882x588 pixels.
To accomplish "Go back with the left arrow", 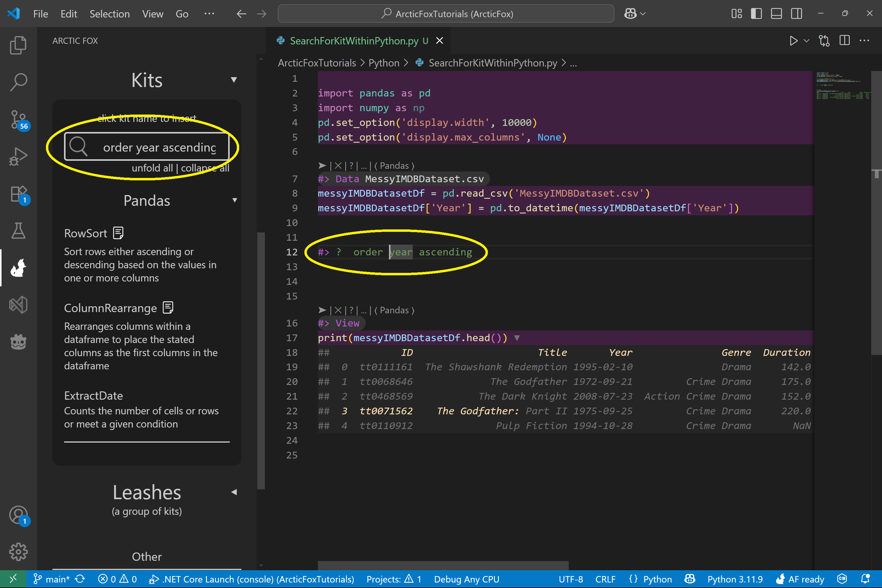I will click(x=242, y=14).
